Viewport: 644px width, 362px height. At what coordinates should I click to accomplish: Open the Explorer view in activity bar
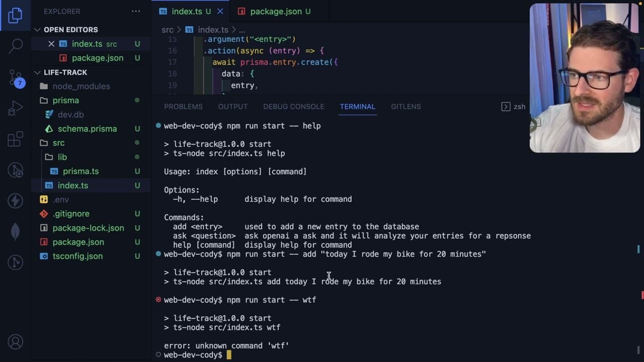[x=15, y=15]
